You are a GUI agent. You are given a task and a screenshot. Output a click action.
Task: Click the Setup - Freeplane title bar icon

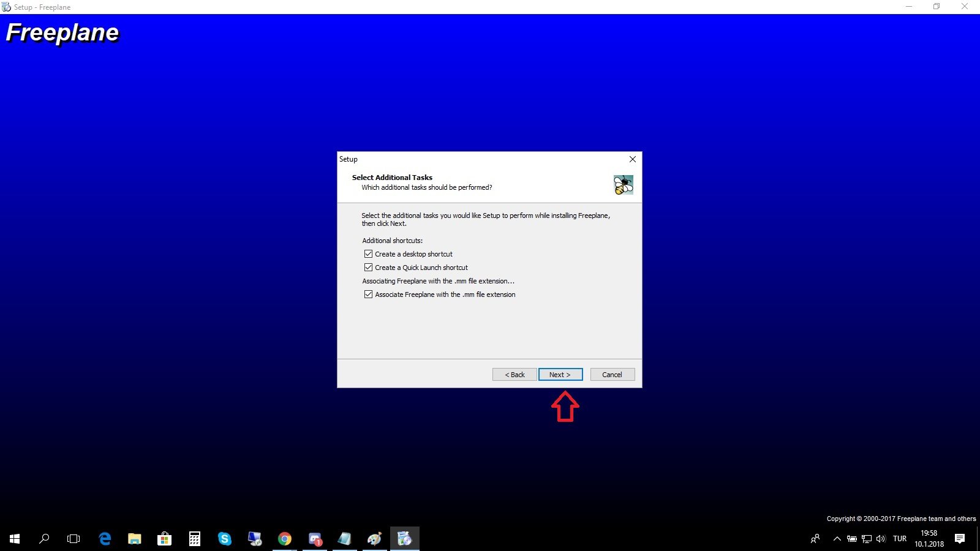[6, 7]
